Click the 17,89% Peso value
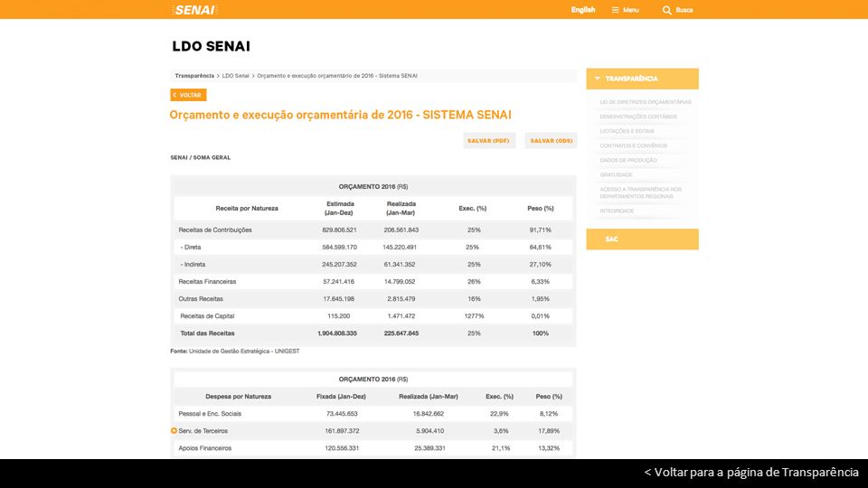868x488 pixels. point(549,430)
